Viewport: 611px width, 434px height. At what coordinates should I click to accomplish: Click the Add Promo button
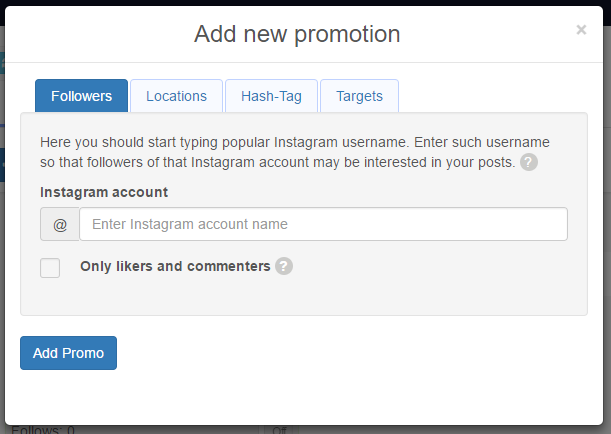[68, 353]
